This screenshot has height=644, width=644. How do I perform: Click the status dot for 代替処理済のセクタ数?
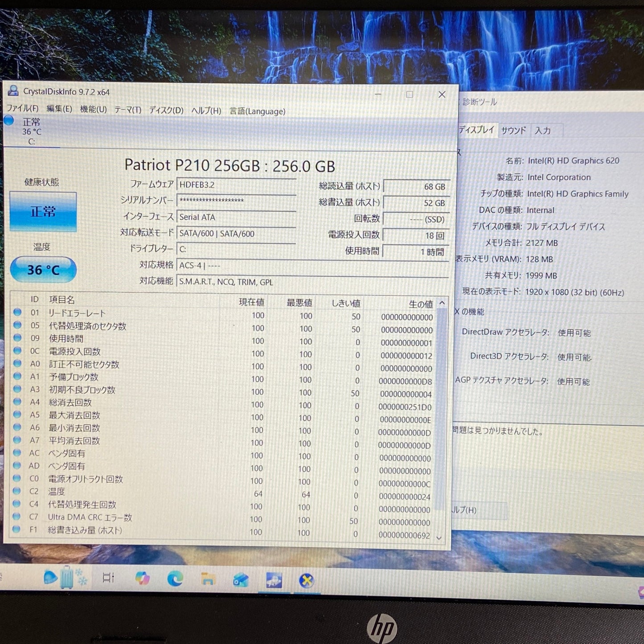click(17, 325)
